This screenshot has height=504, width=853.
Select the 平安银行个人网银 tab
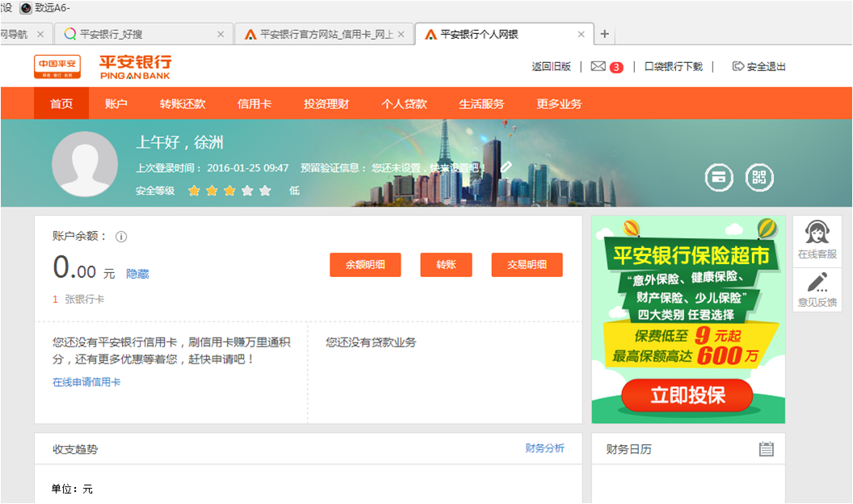click(x=504, y=34)
